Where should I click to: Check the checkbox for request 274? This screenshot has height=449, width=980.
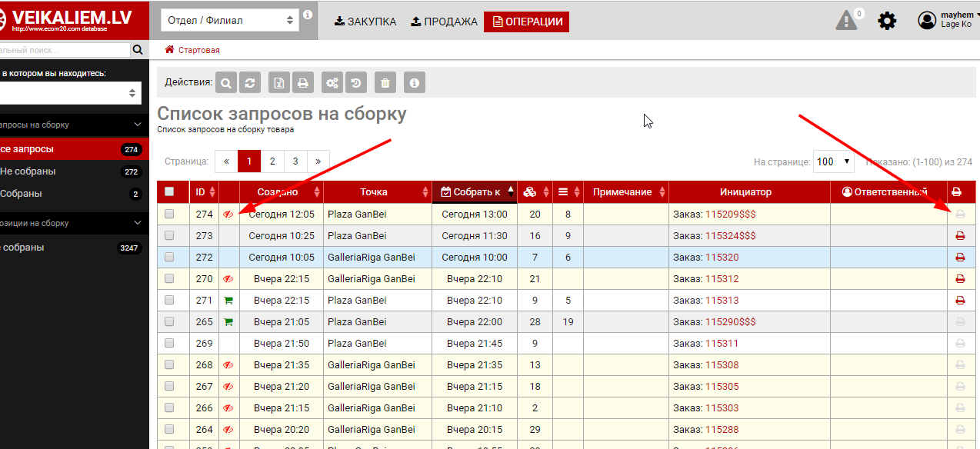point(169,215)
